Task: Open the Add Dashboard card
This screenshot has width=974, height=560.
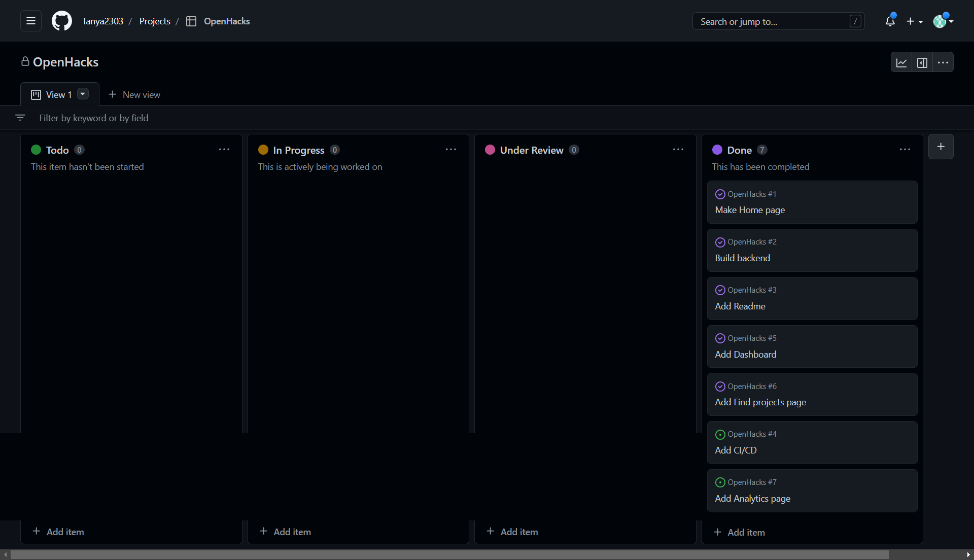Action: pyautogui.click(x=745, y=355)
